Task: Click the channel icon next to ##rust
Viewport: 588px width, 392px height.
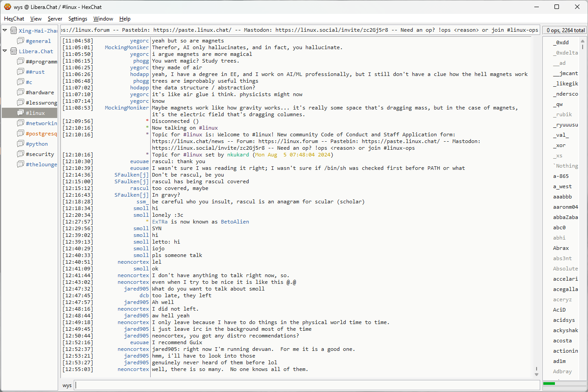Action: click(x=21, y=72)
